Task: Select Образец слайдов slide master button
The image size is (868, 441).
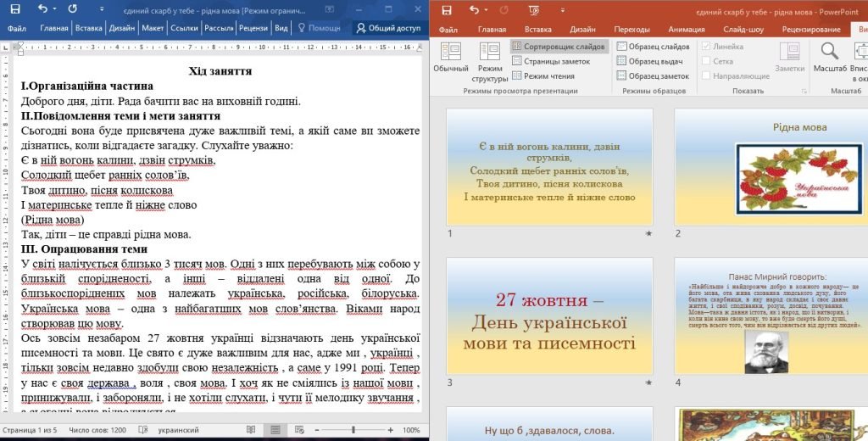Action: click(x=653, y=47)
